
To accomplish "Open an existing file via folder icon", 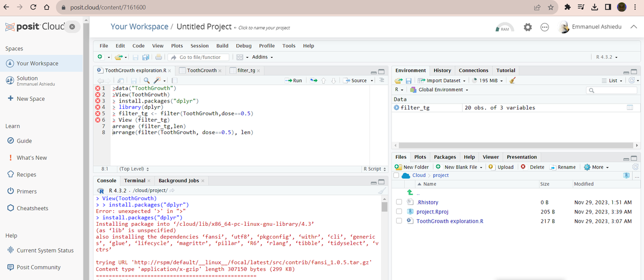I will coord(119,57).
